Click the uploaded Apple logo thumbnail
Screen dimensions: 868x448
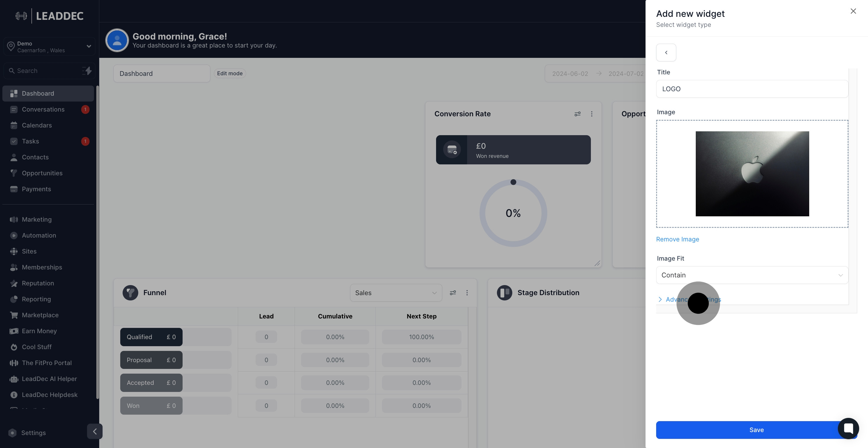[x=752, y=174]
